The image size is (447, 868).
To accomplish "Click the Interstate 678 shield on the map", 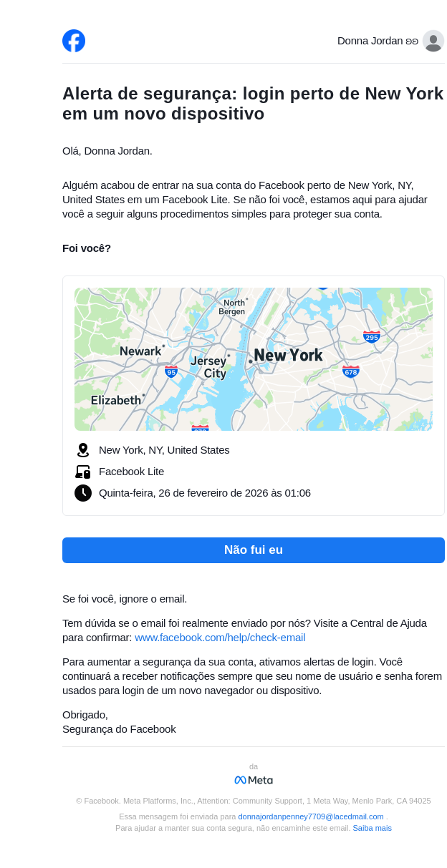I will [x=350, y=371].
